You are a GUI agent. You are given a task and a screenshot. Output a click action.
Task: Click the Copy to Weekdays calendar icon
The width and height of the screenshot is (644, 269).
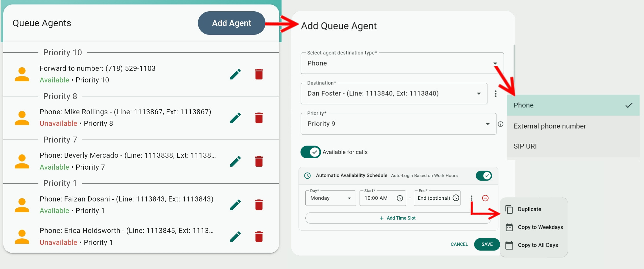tap(509, 227)
